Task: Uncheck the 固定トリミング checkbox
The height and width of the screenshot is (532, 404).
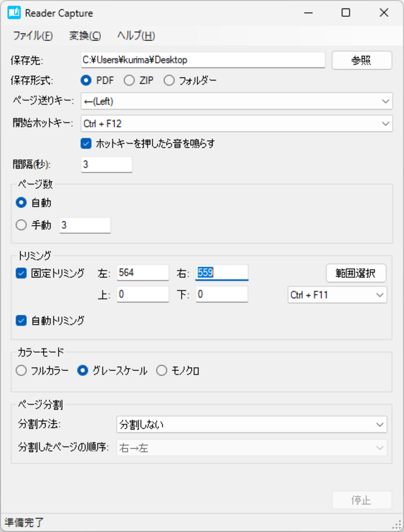Action: click(21, 273)
